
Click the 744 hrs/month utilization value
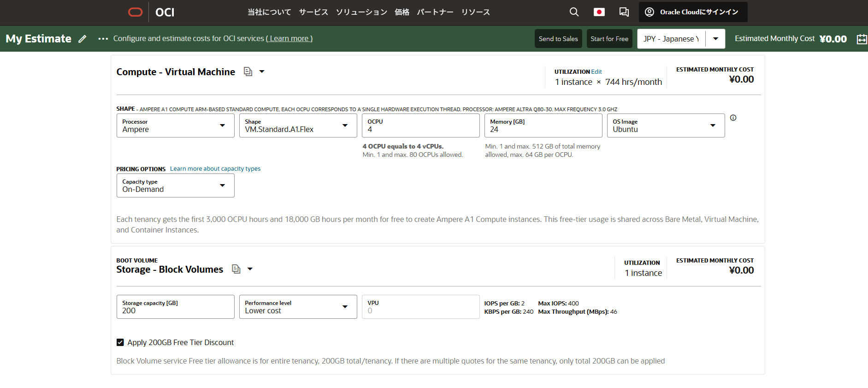(x=633, y=82)
